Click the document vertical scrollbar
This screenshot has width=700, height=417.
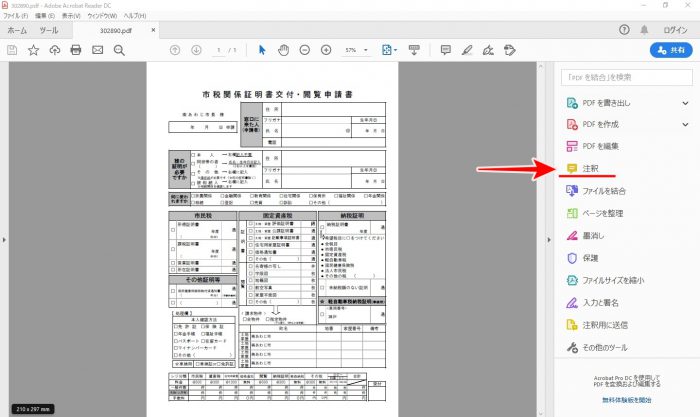pyautogui.click(x=541, y=239)
